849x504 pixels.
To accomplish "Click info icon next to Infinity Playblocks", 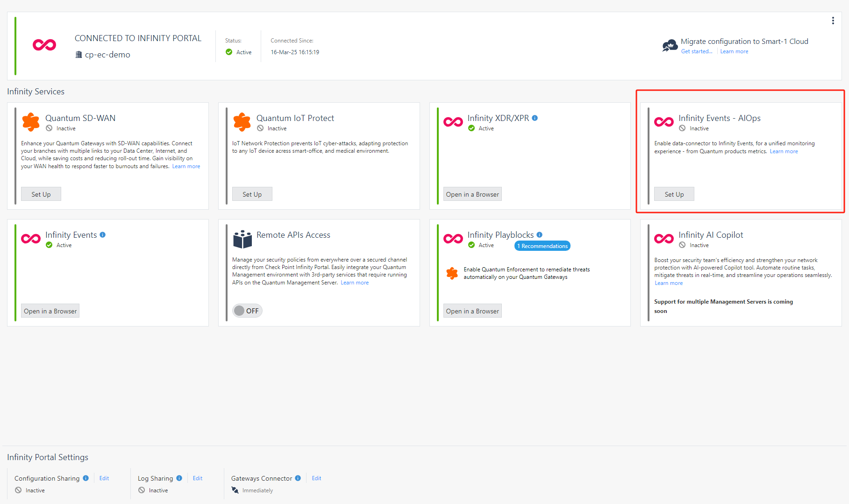I will [539, 235].
